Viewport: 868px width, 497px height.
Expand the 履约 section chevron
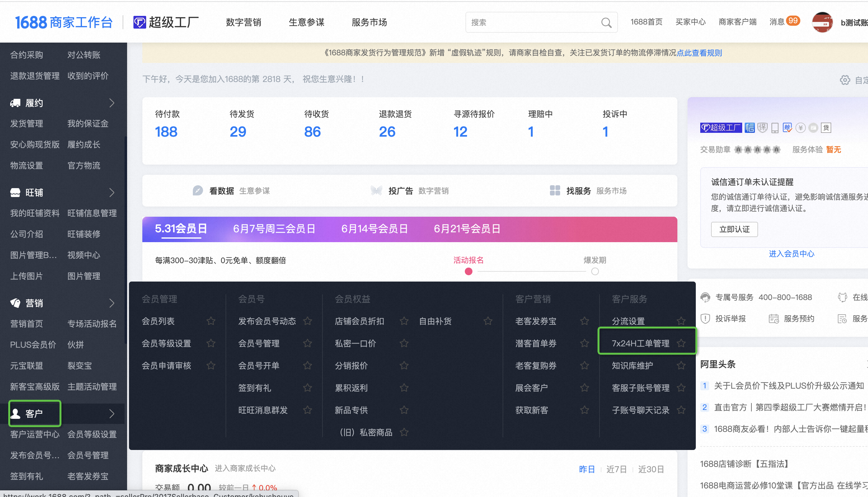tap(112, 103)
